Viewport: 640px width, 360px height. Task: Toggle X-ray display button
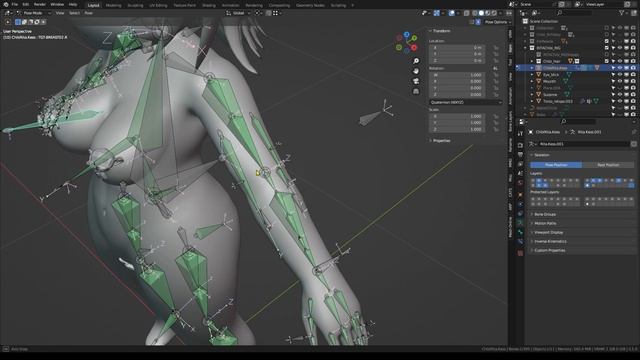pyautogui.click(x=467, y=13)
